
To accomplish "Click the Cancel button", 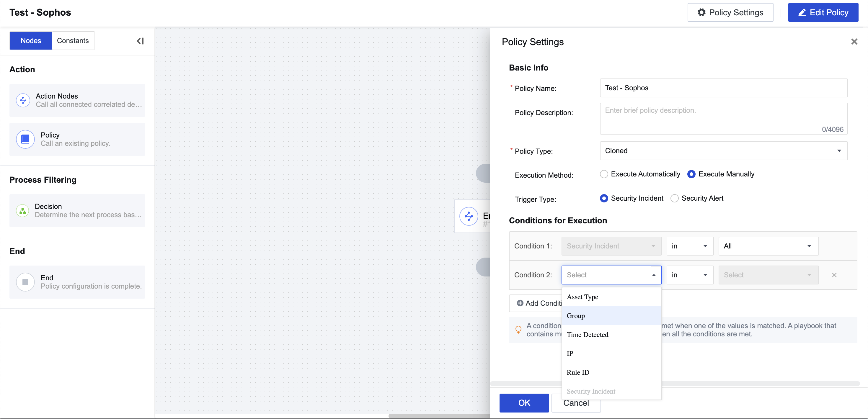I will point(576,403).
